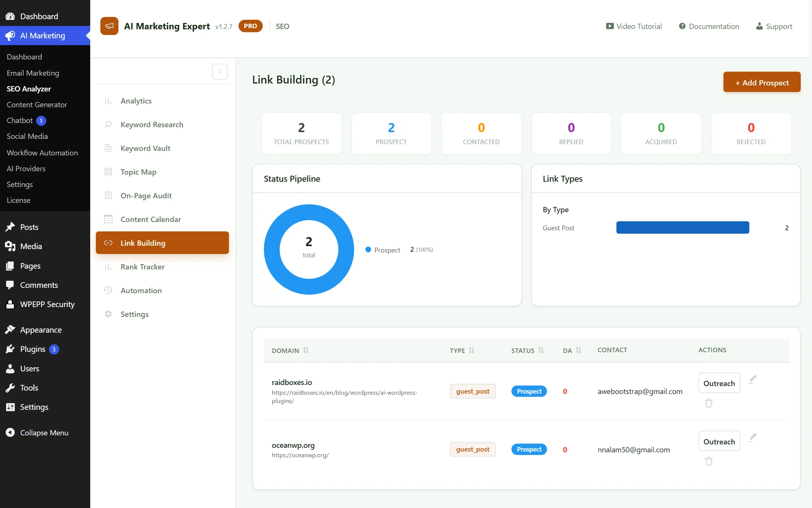Edit raidboxes.io prospect with pencil icon
Viewport: 812px width, 508px height.
tap(753, 379)
